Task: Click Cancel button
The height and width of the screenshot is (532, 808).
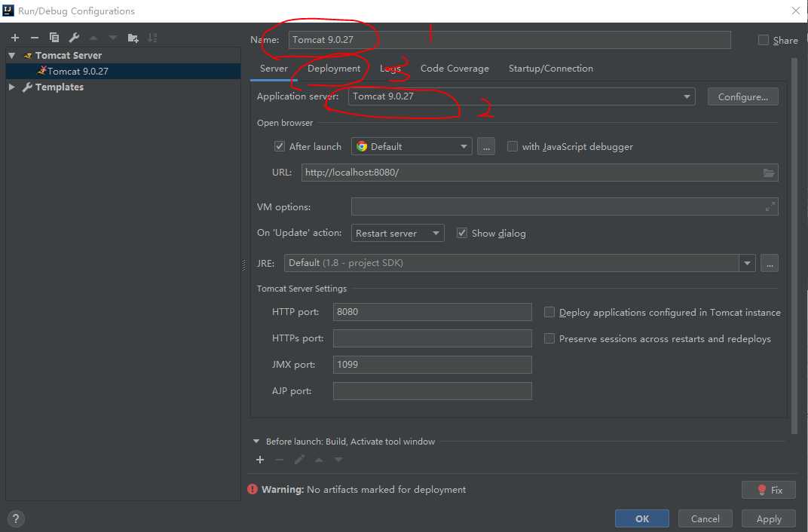Action: pos(705,518)
